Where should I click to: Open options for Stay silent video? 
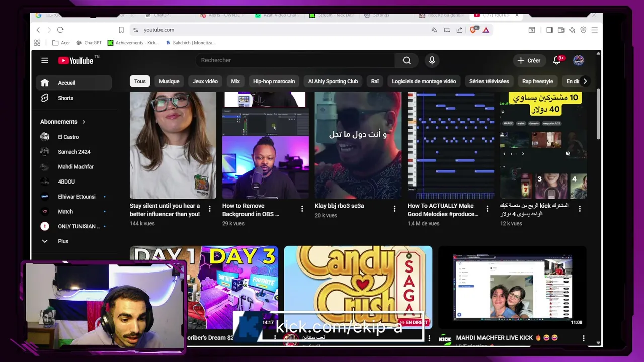click(210, 208)
